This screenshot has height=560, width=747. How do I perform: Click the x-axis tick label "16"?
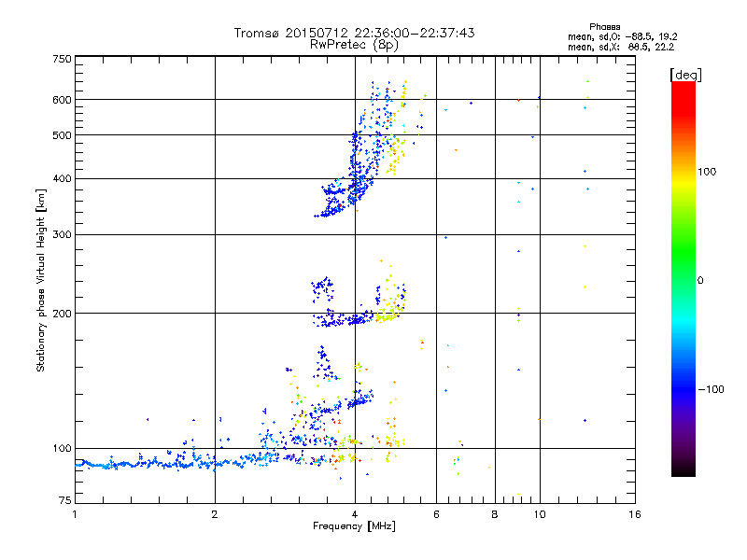click(635, 514)
